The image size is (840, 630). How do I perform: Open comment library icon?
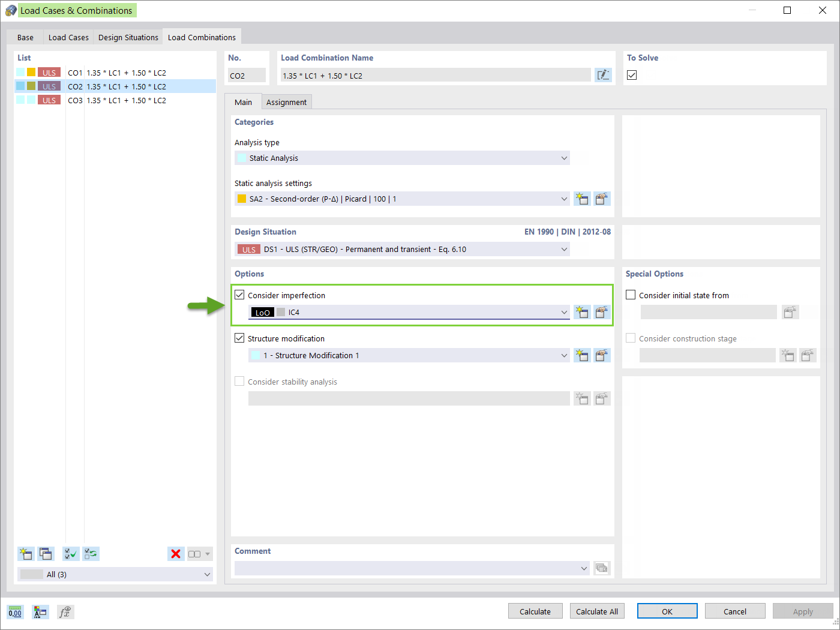[602, 568]
